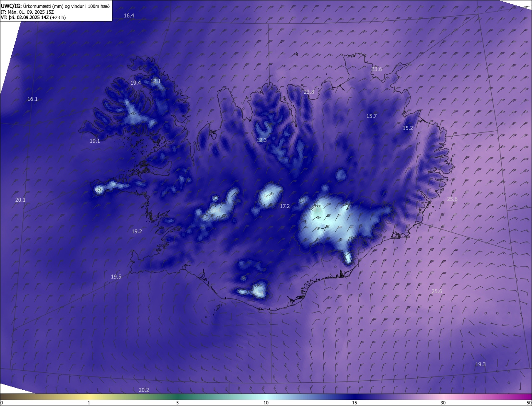Click the VT valid time line

[33, 17]
